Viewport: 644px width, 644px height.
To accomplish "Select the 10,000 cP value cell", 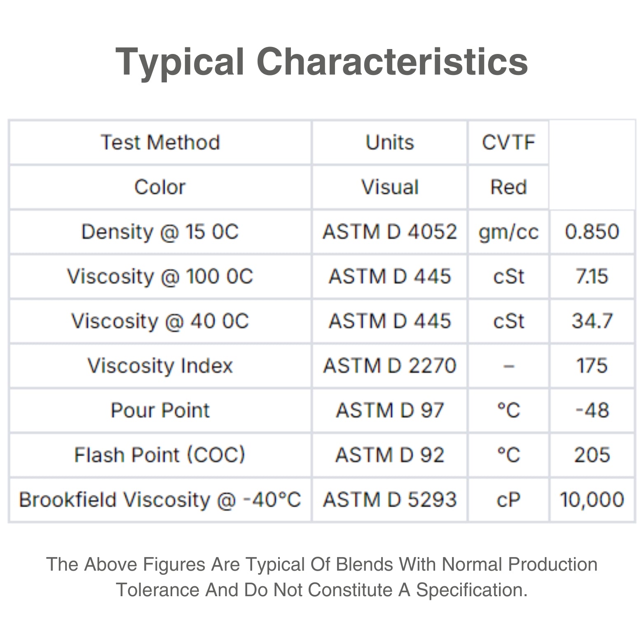I will [592, 500].
